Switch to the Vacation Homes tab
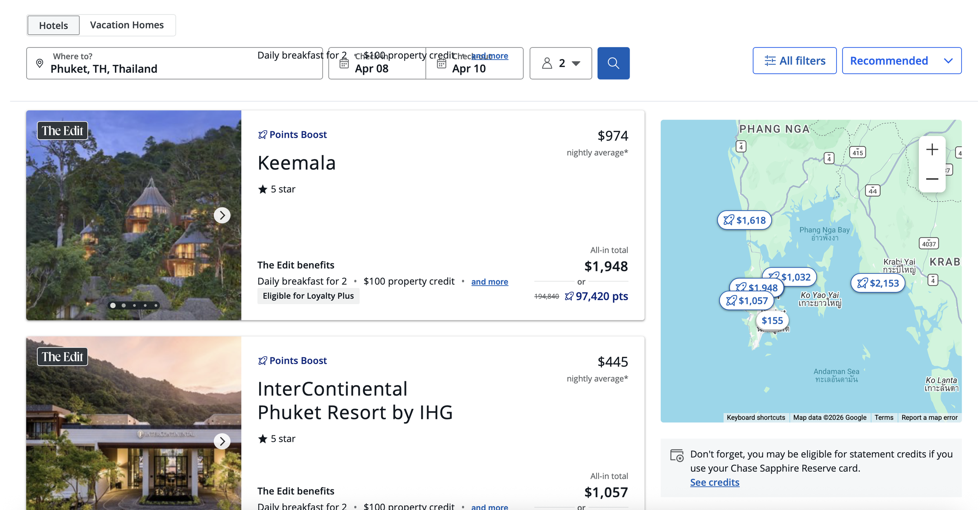Viewport: 980px width, 510px height. (127, 25)
